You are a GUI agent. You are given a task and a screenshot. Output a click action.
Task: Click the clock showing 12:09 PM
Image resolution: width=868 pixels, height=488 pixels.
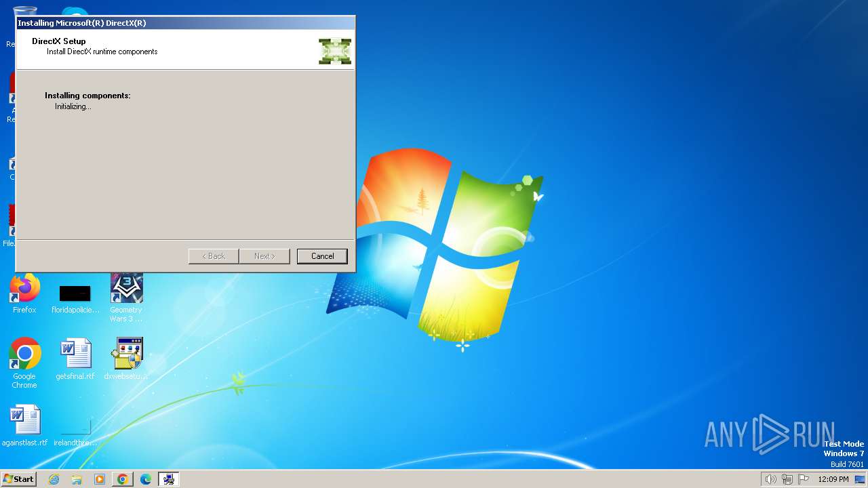[x=833, y=479]
